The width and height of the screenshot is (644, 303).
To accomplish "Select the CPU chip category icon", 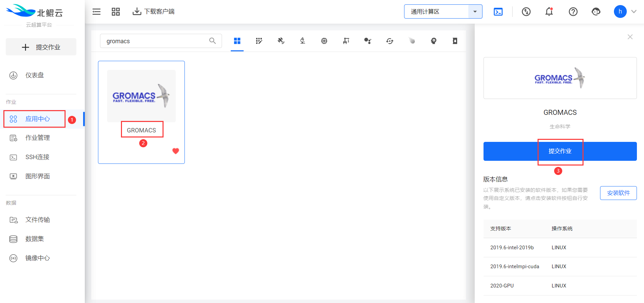I will (x=324, y=41).
